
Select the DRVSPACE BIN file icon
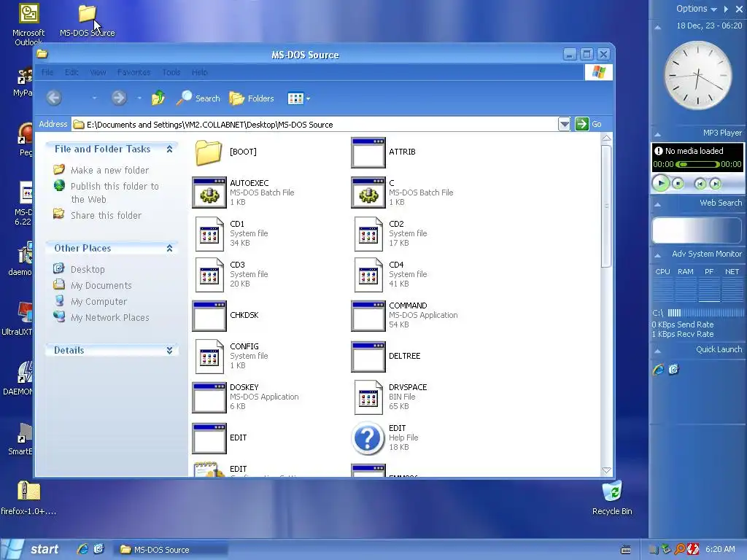coord(368,397)
